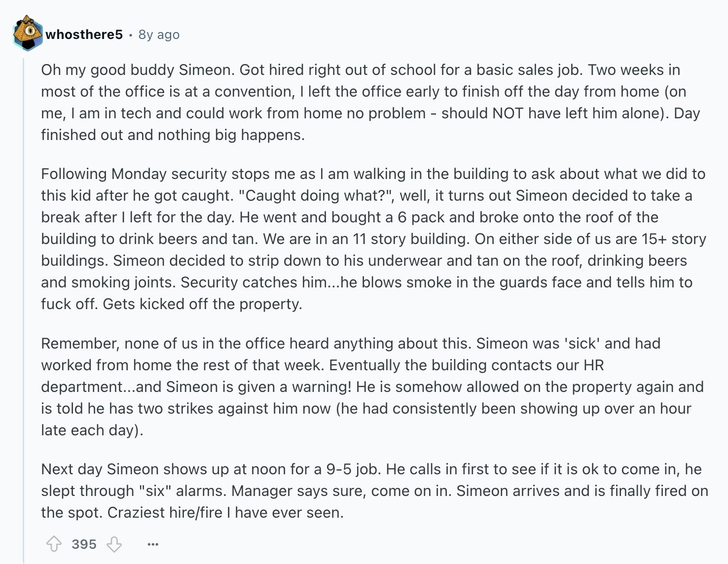Screen dimensions: 728x564
Task: Upvote the comment by whosthere5
Action: [x=54, y=544]
